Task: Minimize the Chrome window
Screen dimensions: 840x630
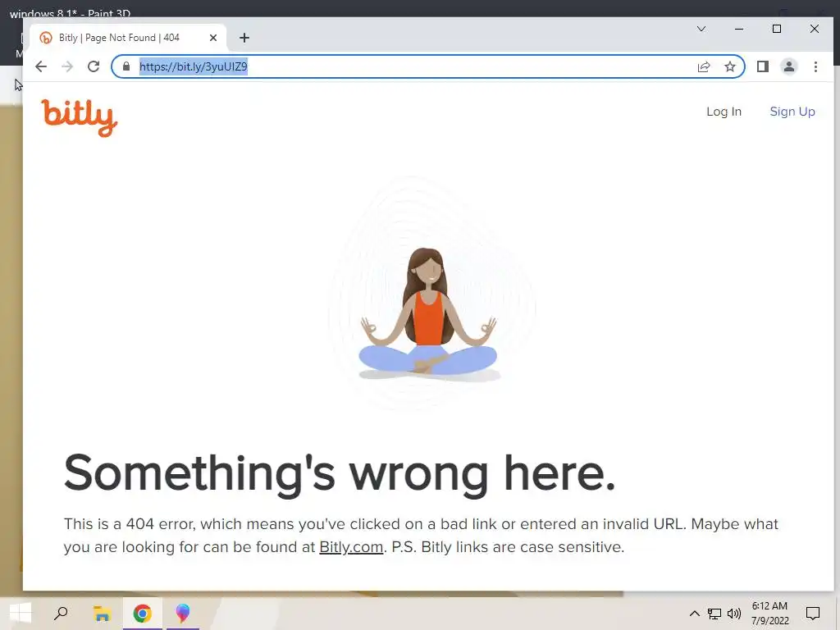Action: tap(739, 29)
